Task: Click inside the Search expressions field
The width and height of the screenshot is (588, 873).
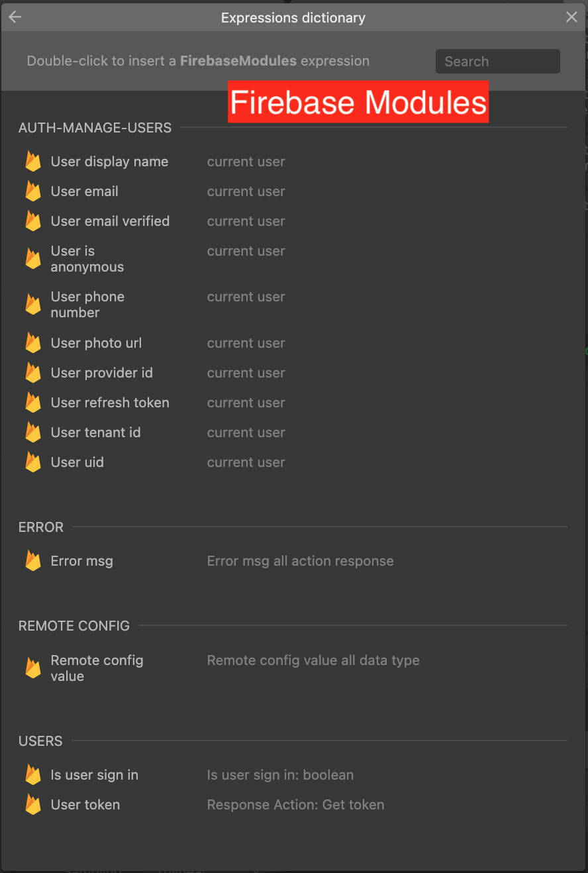Action: [x=497, y=62]
